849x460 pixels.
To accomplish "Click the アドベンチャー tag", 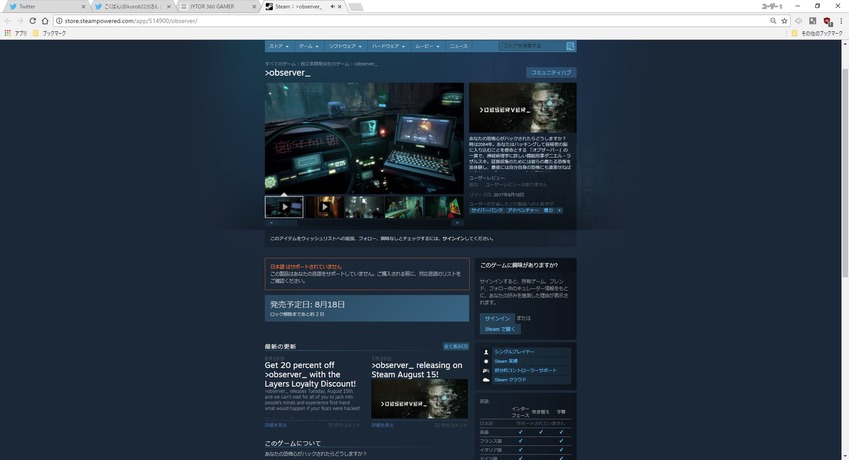I will [x=523, y=210].
